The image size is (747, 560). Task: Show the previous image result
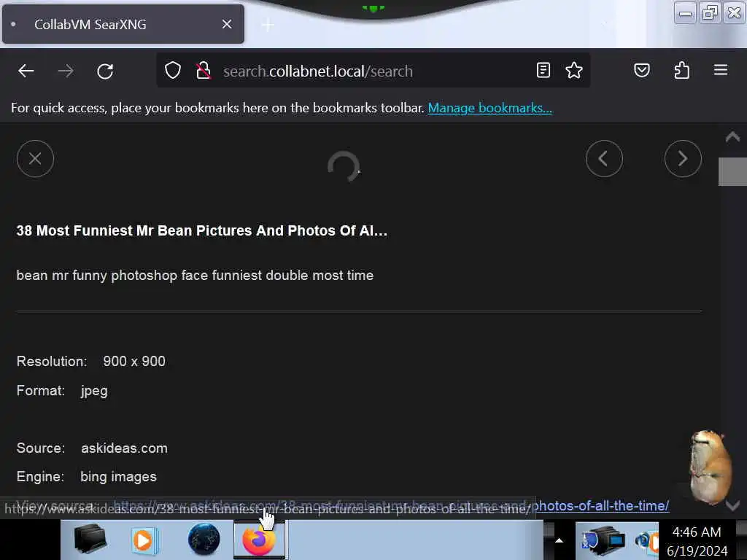(604, 158)
